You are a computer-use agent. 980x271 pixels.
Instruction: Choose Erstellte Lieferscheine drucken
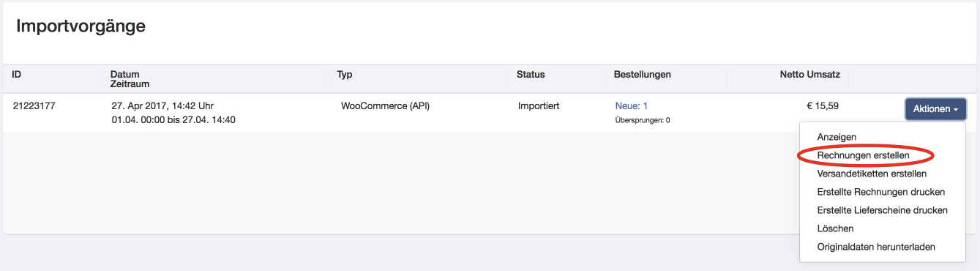pyautogui.click(x=882, y=210)
